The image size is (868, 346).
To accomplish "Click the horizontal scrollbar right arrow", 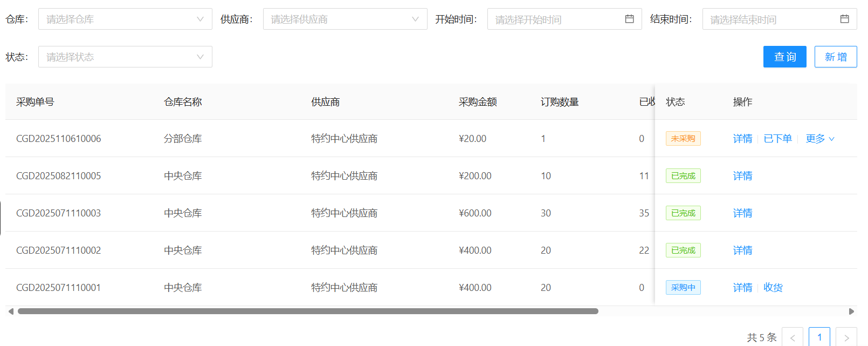I will [851, 311].
